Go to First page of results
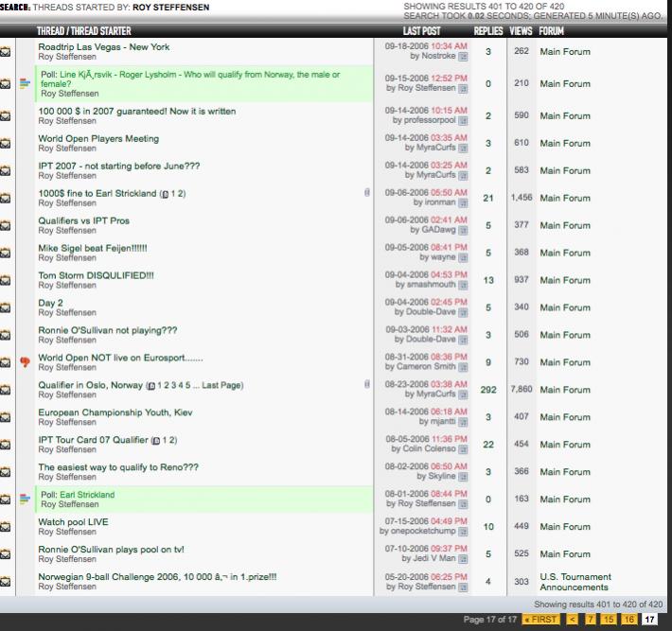The height and width of the screenshot is (631, 672). coord(541,620)
